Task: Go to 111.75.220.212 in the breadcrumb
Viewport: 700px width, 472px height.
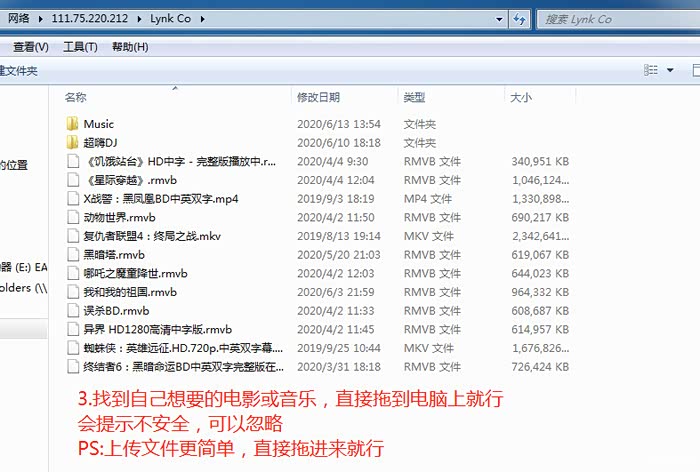Action: [x=90, y=19]
